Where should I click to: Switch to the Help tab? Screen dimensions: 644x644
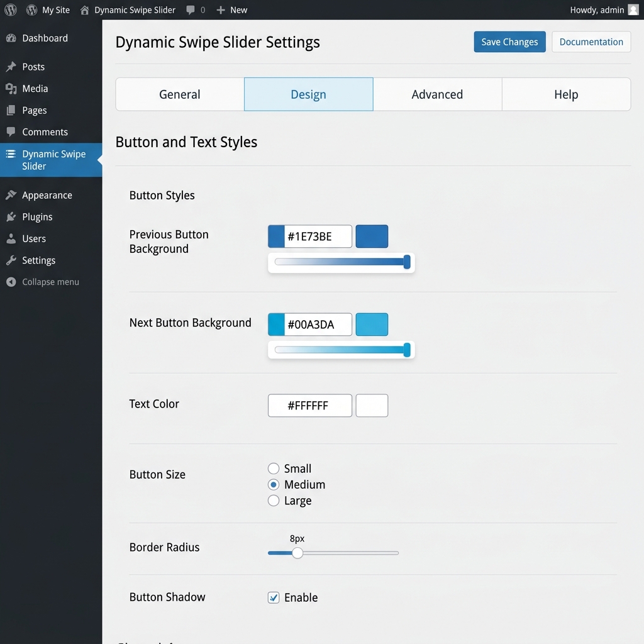(567, 94)
